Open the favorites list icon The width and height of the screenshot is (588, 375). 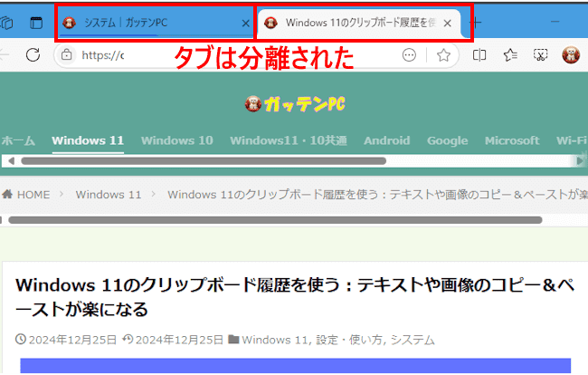[510, 55]
